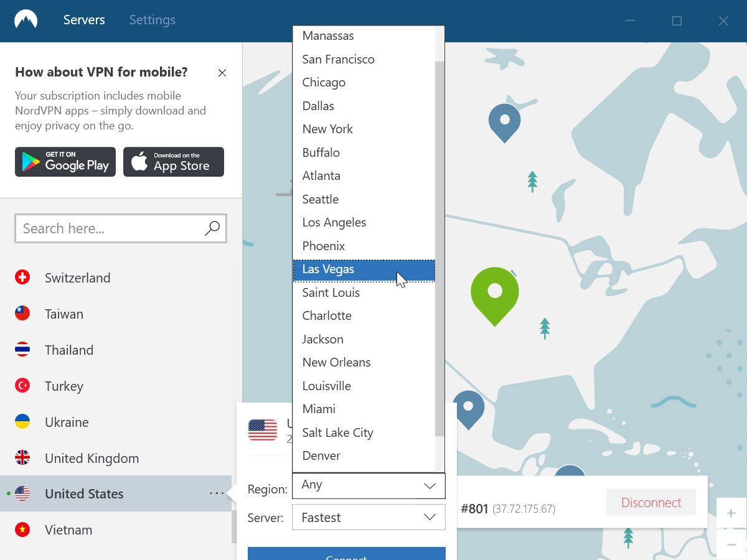Dismiss the mobile VPN promo banner
The image size is (747, 560).
(x=222, y=73)
